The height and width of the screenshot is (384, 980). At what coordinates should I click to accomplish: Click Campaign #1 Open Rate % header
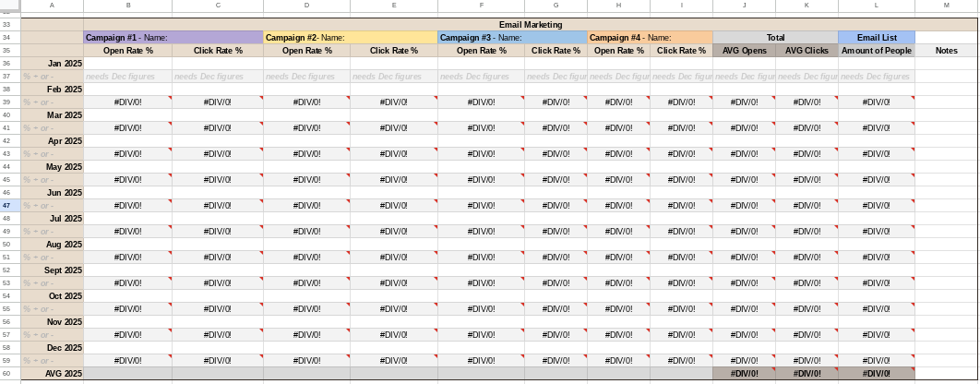[x=128, y=51]
